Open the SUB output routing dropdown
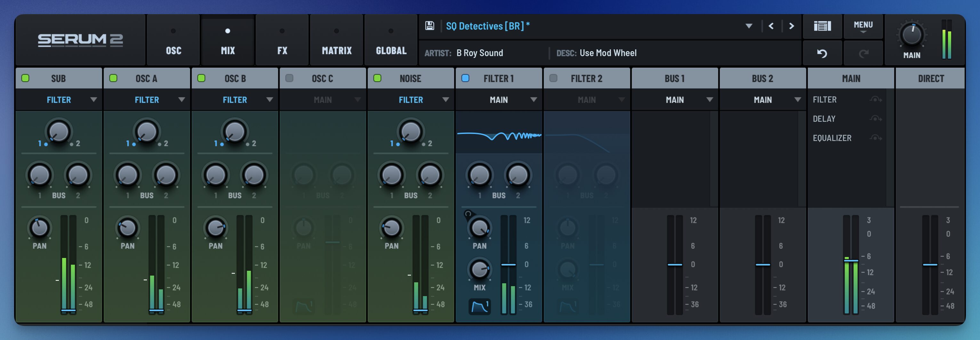The image size is (980, 340). [59, 100]
